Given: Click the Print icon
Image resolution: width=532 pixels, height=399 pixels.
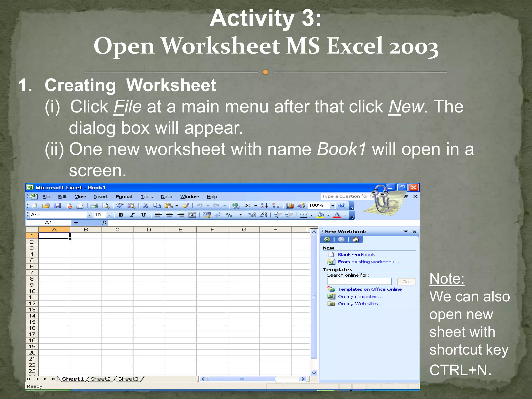Looking at the screenshot, I should (x=94, y=206).
